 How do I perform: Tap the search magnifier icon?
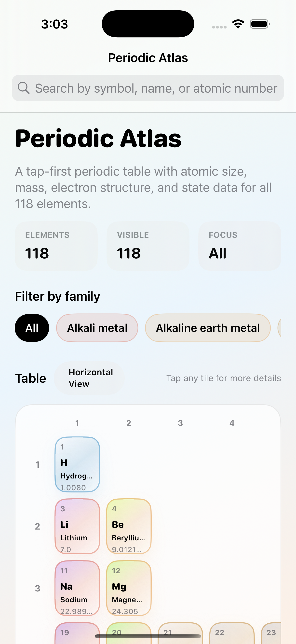coord(24,88)
